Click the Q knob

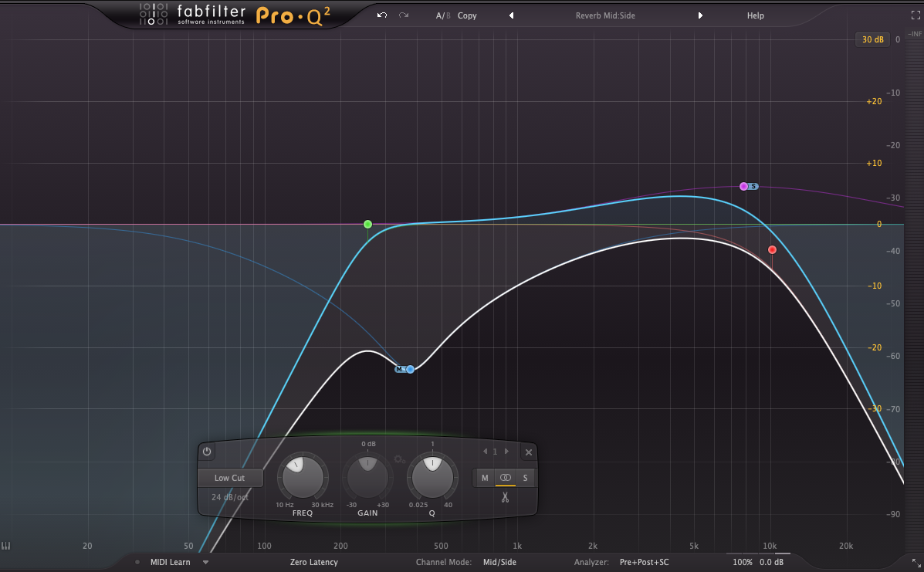point(432,477)
